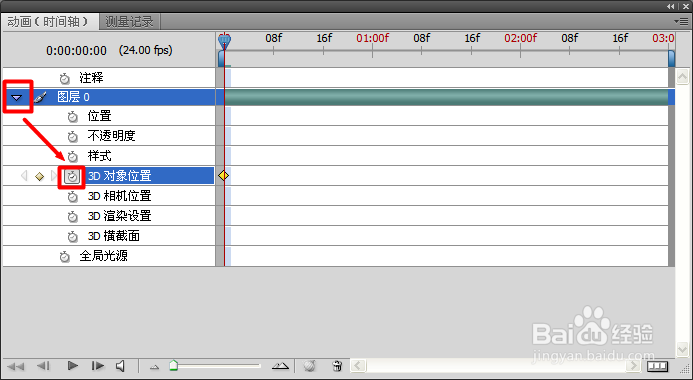Select the 位置 property label

tap(99, 116)
